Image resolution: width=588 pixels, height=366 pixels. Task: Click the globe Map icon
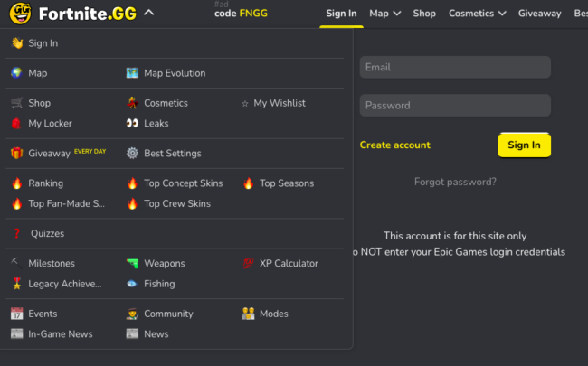[16, 73]
